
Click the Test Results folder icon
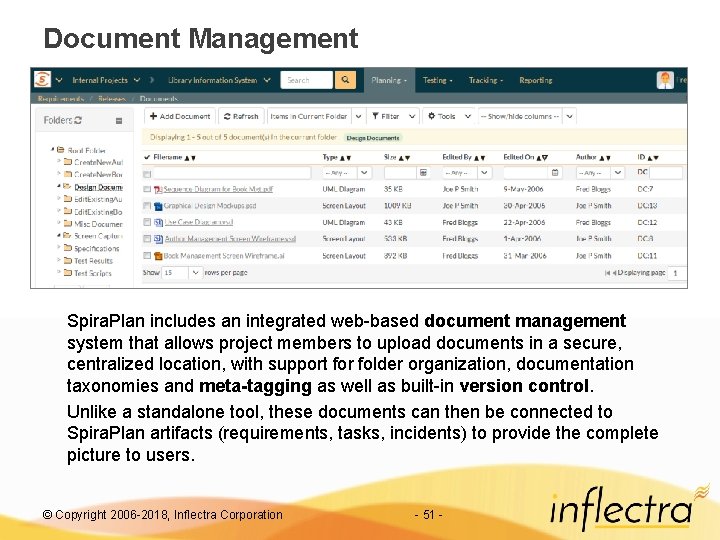coord(68,260)
